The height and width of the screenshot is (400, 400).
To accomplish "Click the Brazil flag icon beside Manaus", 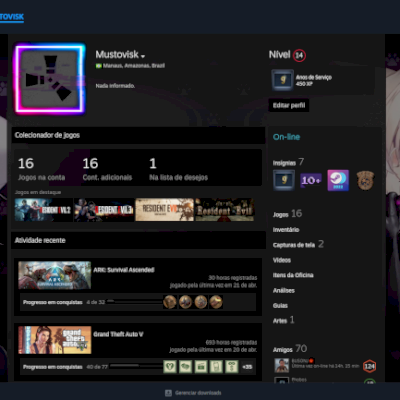I will (x=99, y=66).
